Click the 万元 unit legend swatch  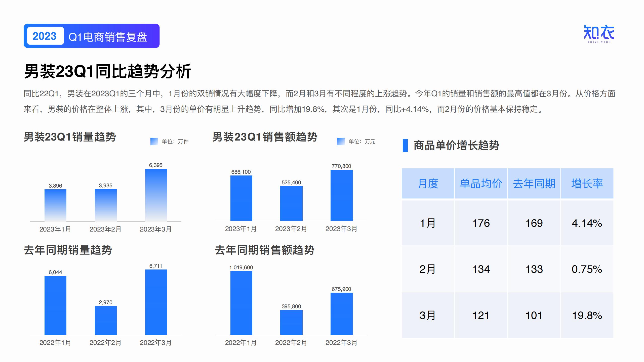pos(341,141)
